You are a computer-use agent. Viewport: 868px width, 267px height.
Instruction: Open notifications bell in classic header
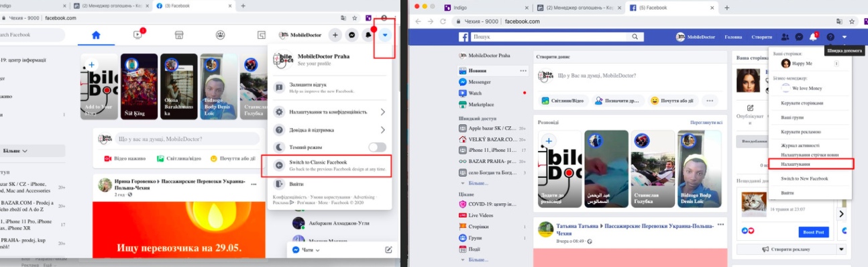(x=814, y=37)
